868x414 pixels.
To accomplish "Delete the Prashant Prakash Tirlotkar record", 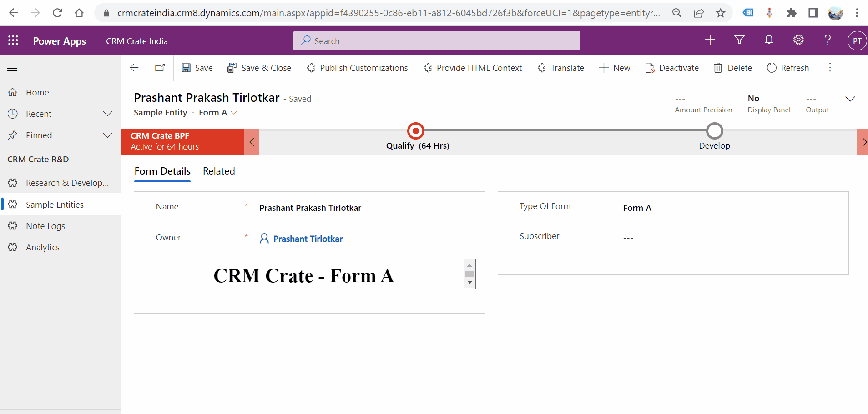I will [x=733, y=68].
